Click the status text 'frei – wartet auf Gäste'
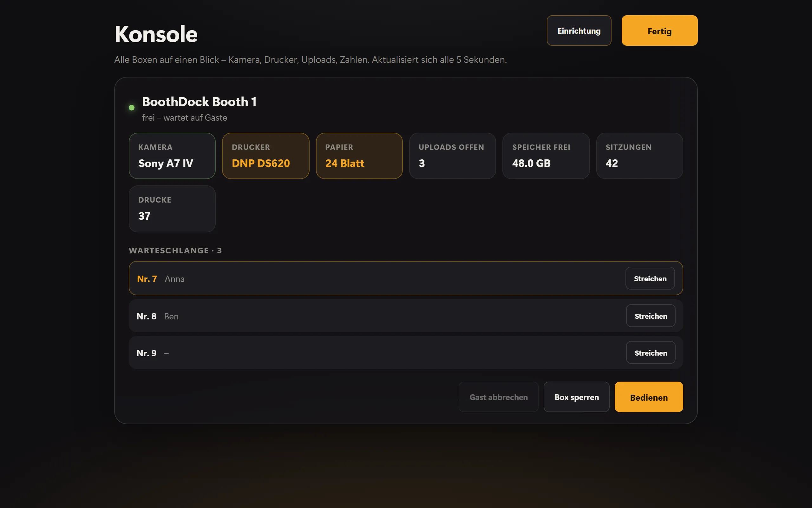 pos(185,117)
